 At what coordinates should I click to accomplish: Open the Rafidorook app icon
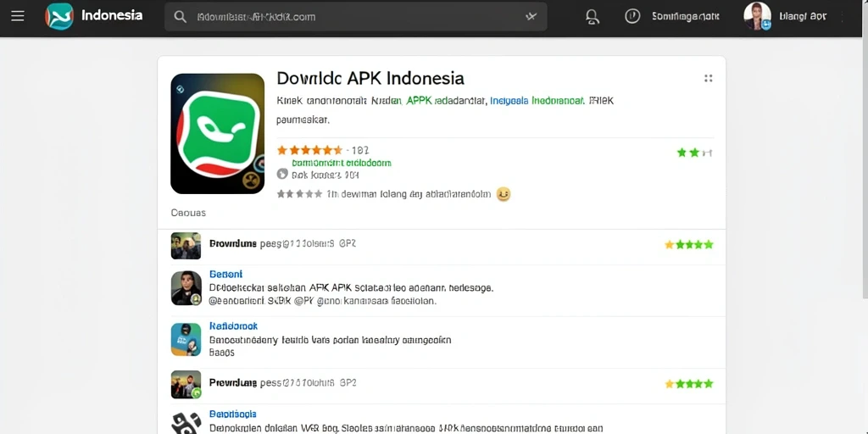[x=186, y=339]
